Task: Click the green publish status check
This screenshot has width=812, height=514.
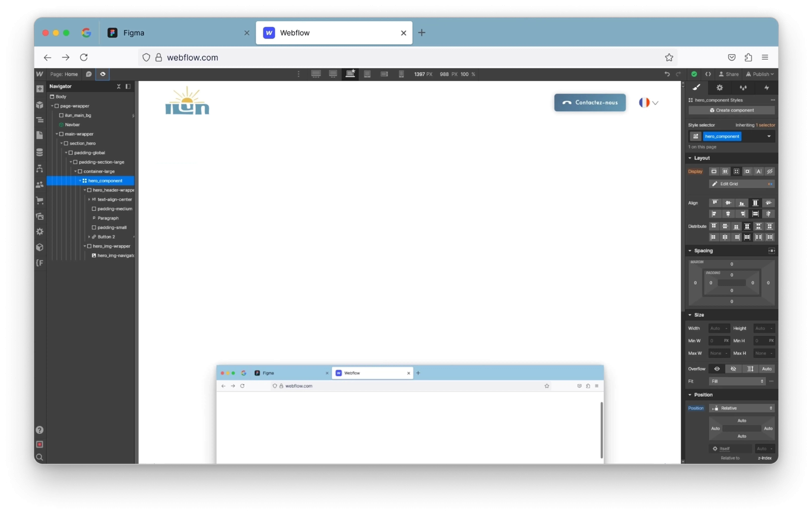Action: point(694,74)
